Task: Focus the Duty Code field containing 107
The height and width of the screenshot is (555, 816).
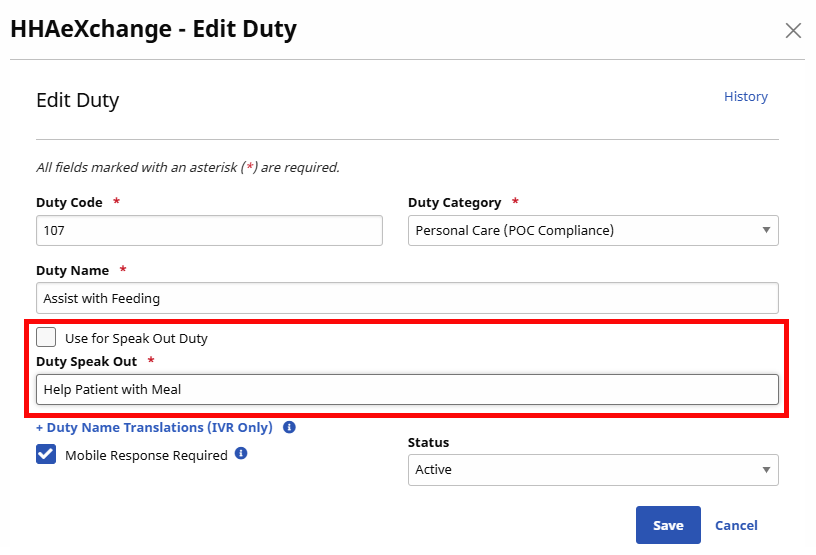Action: pyautogui.click(x=209, y=230)
